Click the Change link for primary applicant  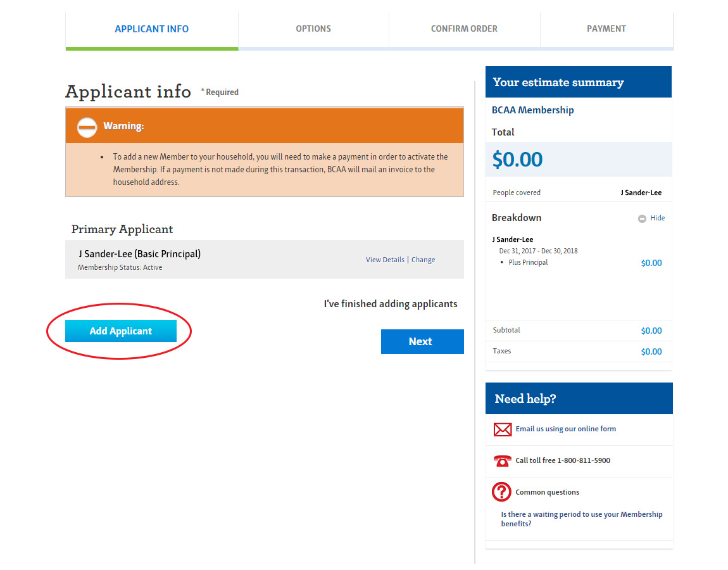point(423,260)
